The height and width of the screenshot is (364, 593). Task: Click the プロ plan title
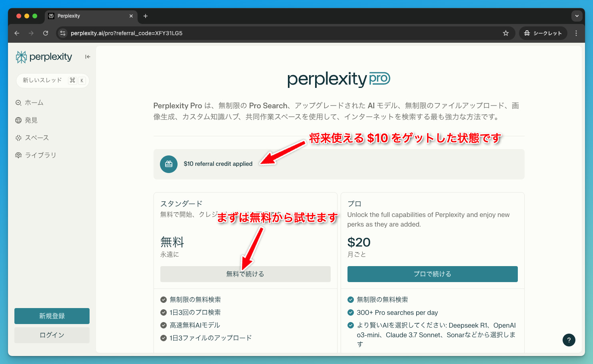click(354, 204)
